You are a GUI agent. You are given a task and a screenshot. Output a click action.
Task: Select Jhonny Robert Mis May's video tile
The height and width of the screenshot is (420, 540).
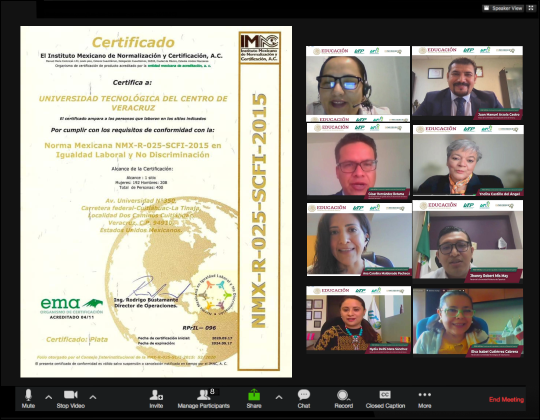pos(468,241)
